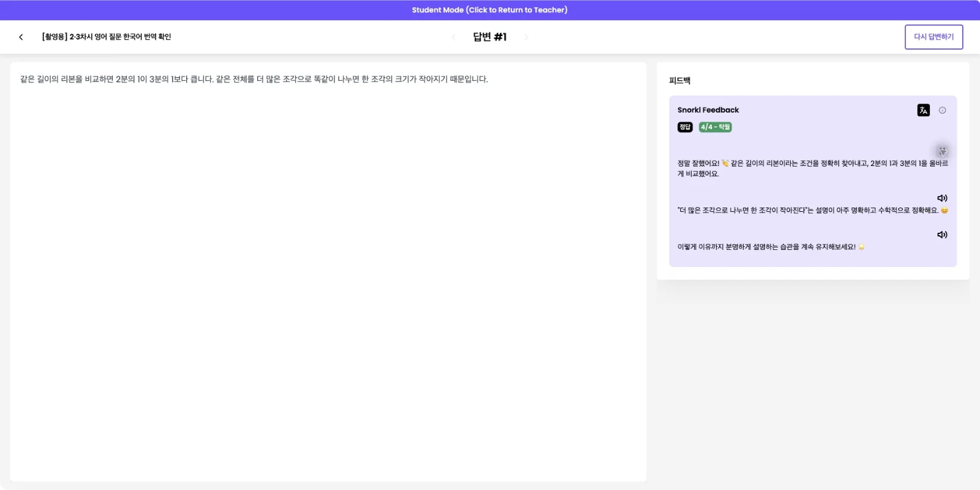Play audio for the last feedback paragraph
The image size is (980, 490).
[x=942, y=235]
